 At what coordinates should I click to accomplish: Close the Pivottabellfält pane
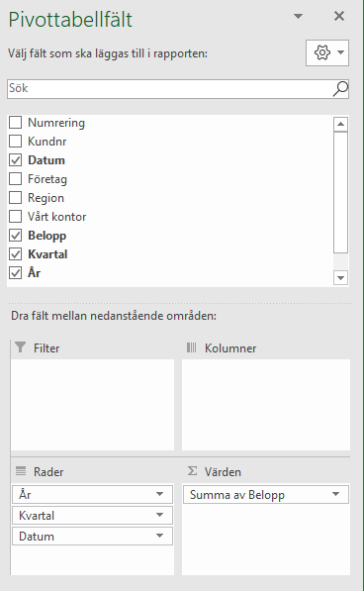339,16
